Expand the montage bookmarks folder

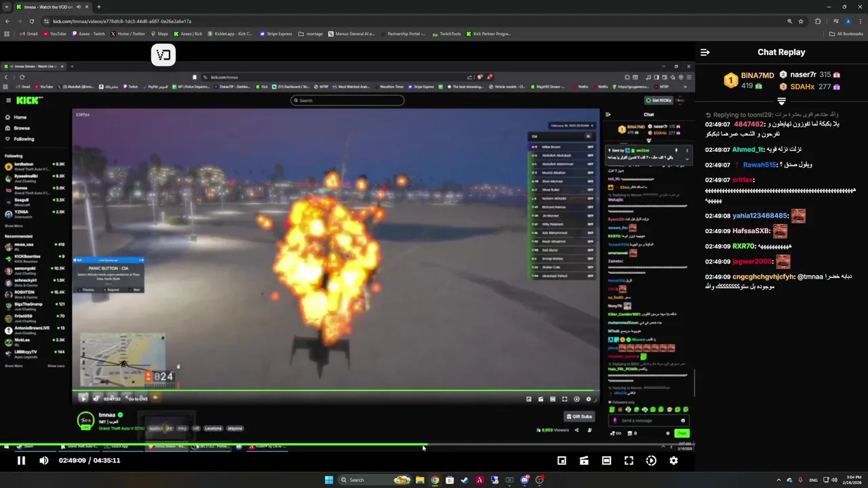[x=311, y=33]
